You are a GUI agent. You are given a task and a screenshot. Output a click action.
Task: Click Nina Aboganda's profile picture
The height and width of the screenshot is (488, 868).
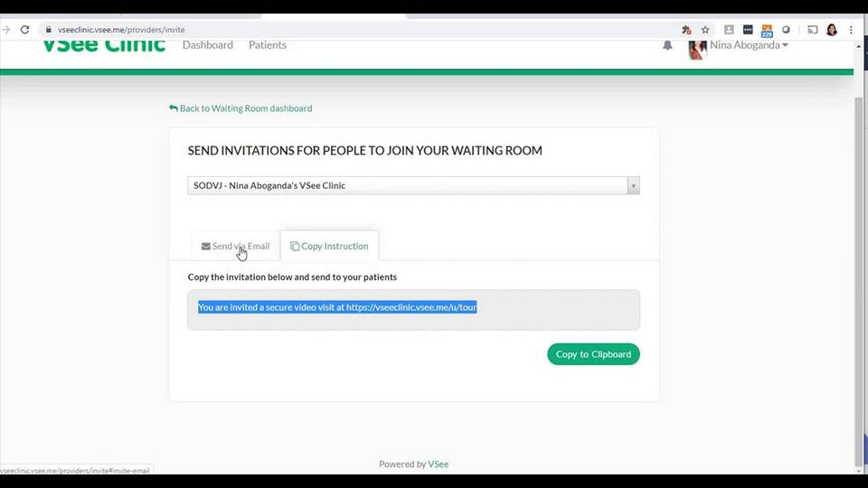697,49
